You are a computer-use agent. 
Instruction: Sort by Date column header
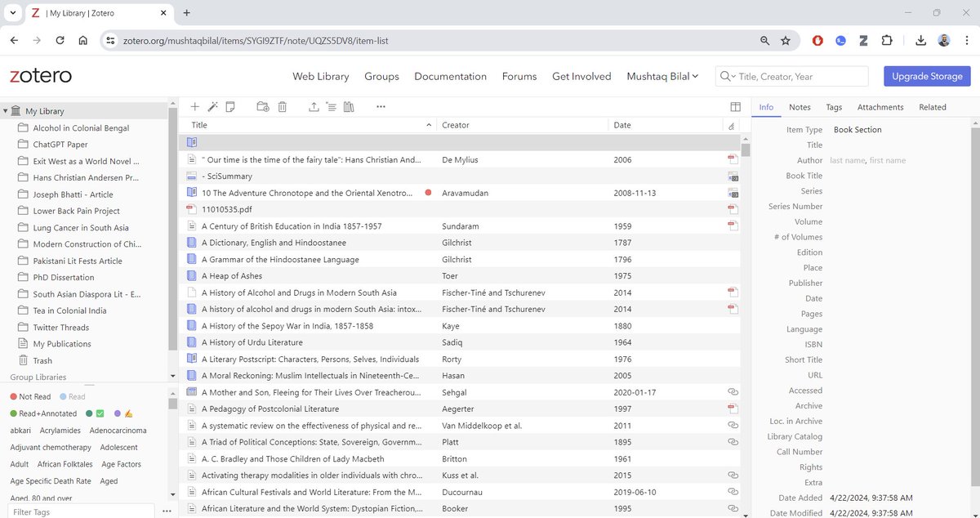[666, 125]
